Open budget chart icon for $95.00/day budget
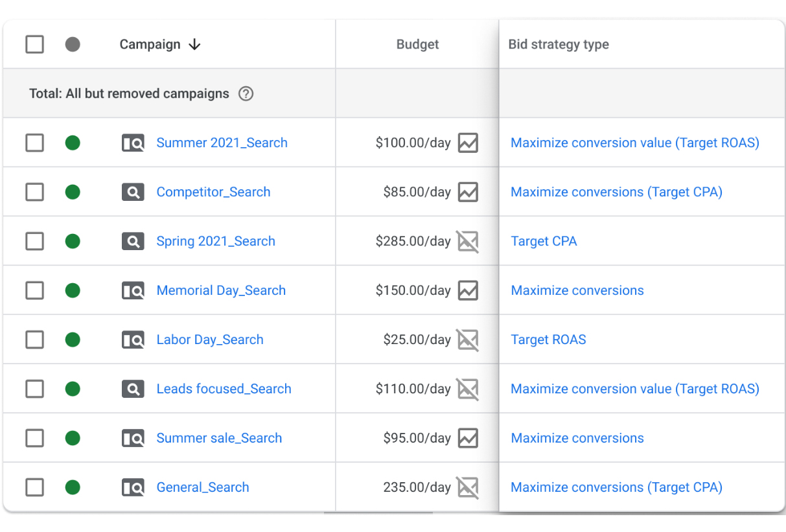786x532 pixels. (x=468, y=438)
